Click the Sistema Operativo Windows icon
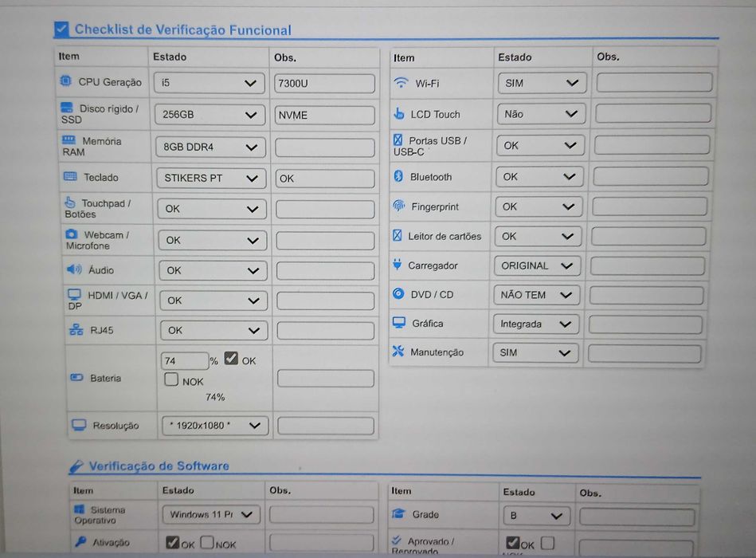The width and height of the screenshot is (756, 558). (79, 509)
